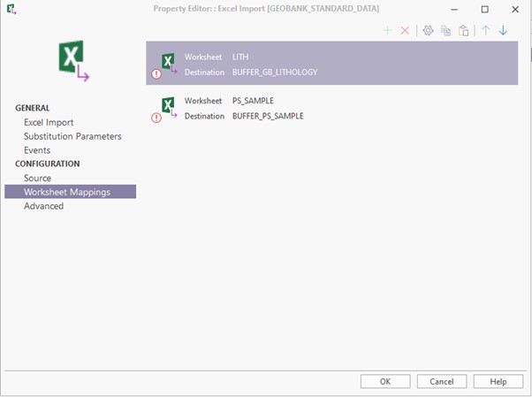Click the Help button
This screenshot has height=397, width=532.
[x=498, y=381]
